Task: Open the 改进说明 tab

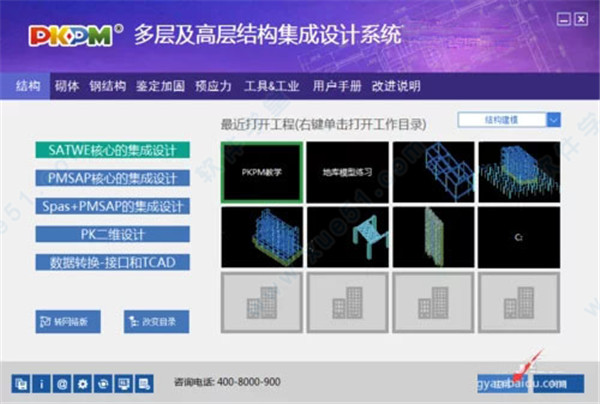Action: (x=396, y=86)
